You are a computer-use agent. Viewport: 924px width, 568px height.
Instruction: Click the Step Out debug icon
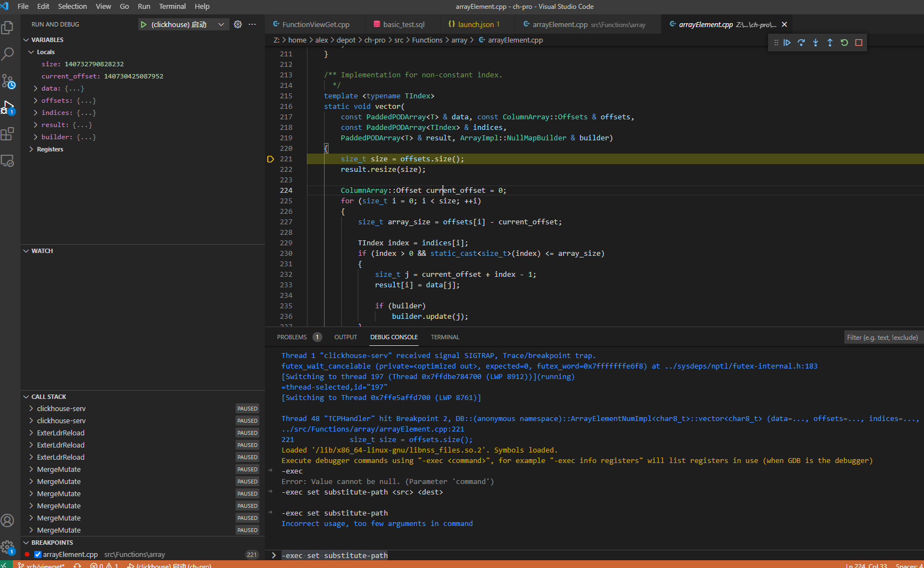830,43
